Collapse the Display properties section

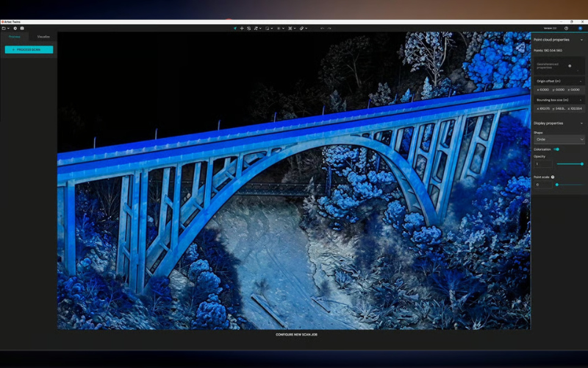point(581,123)
